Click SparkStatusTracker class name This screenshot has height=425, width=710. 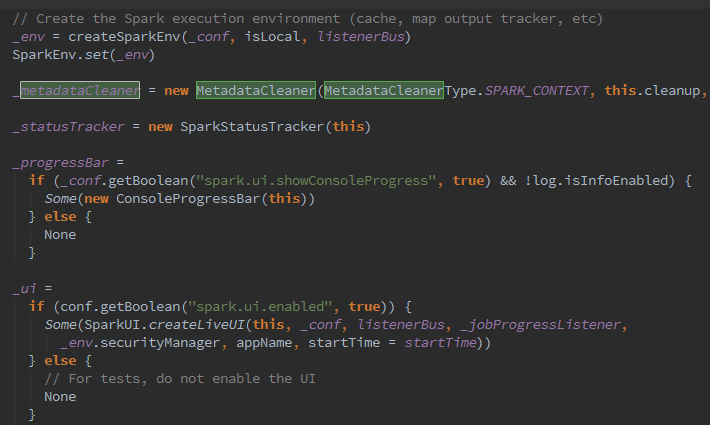click(252, 127)
